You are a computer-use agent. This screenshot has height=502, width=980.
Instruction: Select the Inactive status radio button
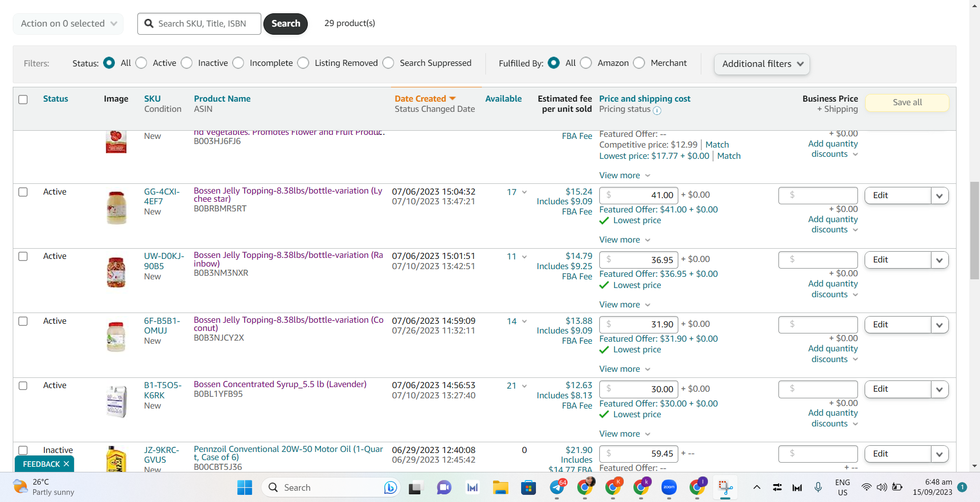click(x=187, y=63)
